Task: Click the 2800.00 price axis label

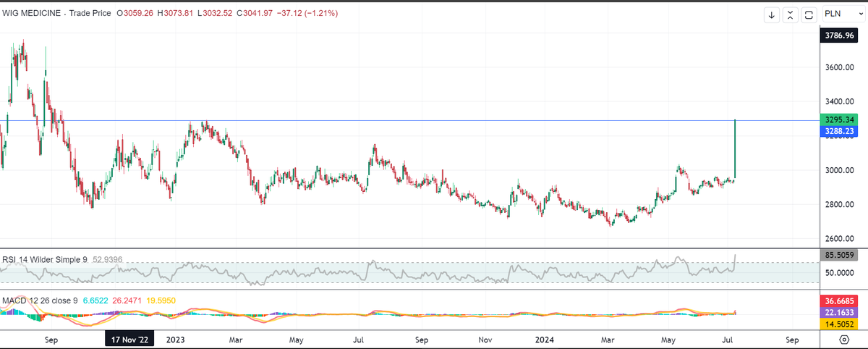Action: [840, 205]
